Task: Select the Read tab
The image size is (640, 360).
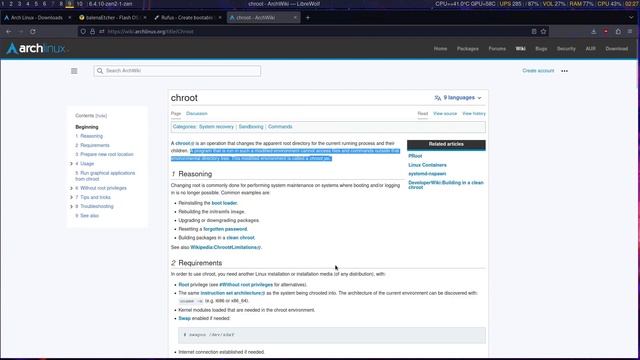Action: pyautogui.click(x=422, y=113)
